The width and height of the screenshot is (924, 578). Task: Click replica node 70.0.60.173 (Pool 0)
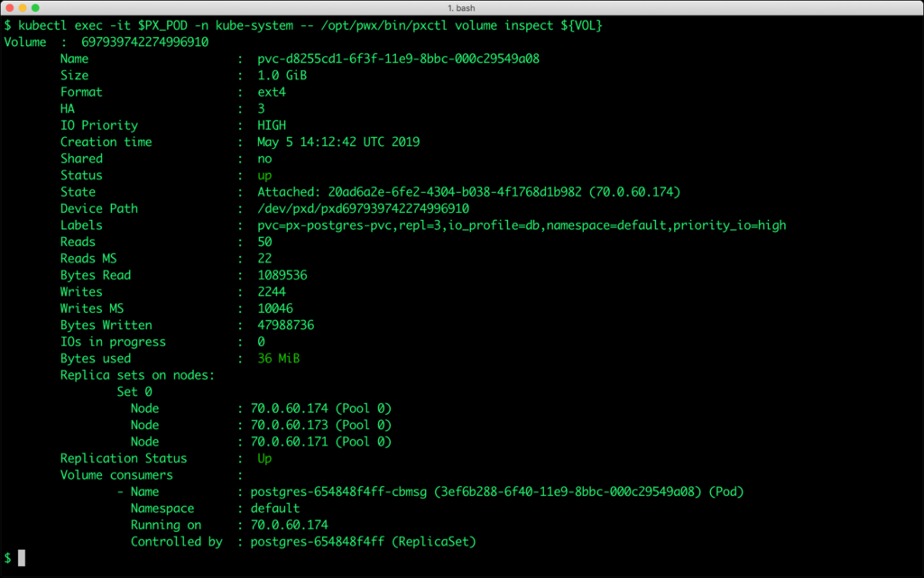pyautogui.click(x=320, y=425)
